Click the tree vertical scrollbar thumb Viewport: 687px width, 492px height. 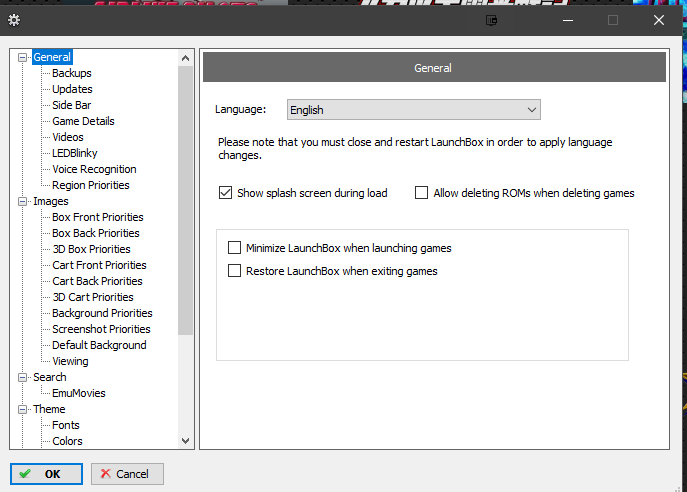pyautogui.click(x=185, y=200)
